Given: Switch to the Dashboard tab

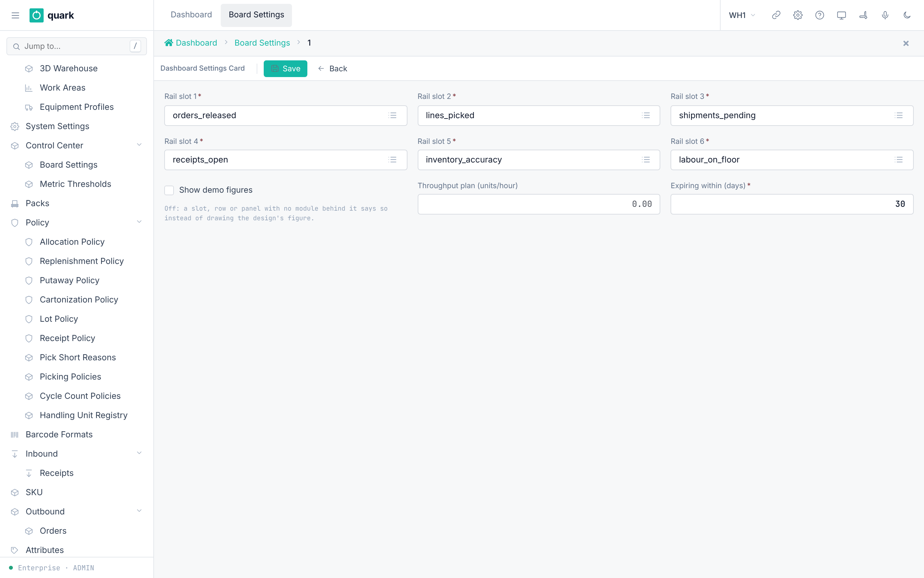Looking at the screenshot, I should pos(191,15).
